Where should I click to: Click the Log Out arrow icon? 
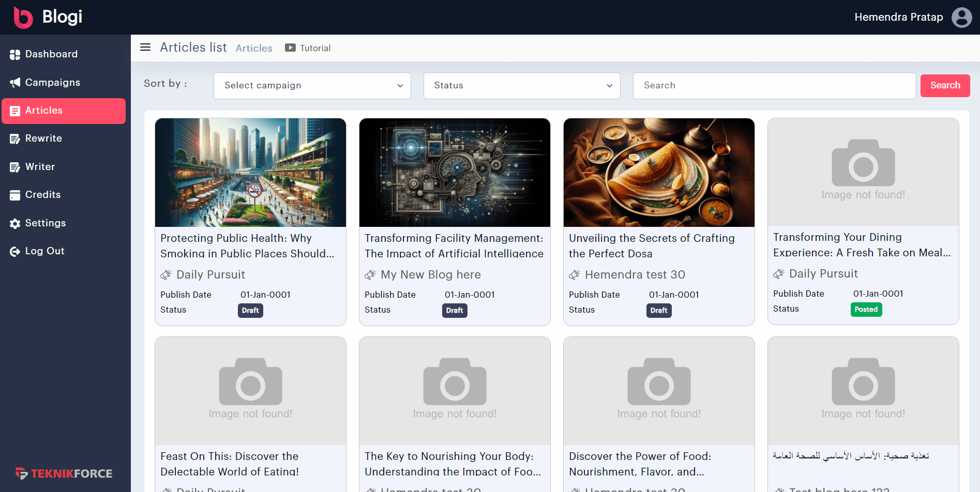pyautogui.click(x=15, y=251)
